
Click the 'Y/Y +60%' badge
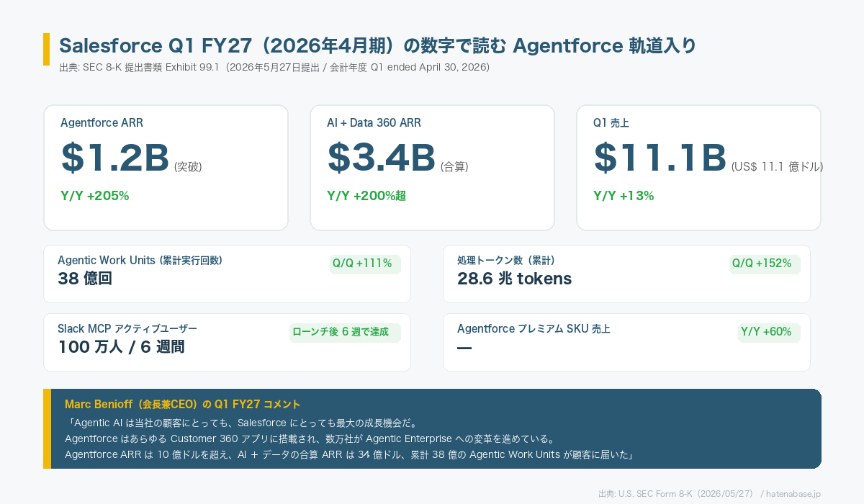[x=770, y=332]
